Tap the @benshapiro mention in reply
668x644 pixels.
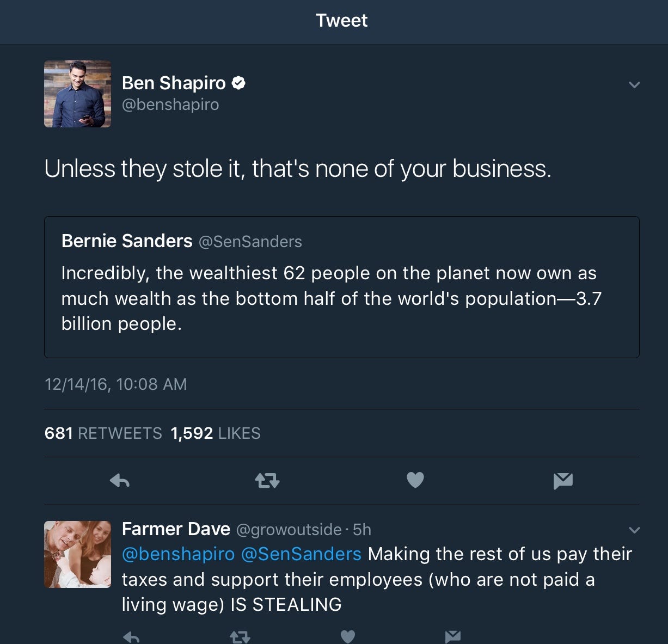click(x=179, y=554)
